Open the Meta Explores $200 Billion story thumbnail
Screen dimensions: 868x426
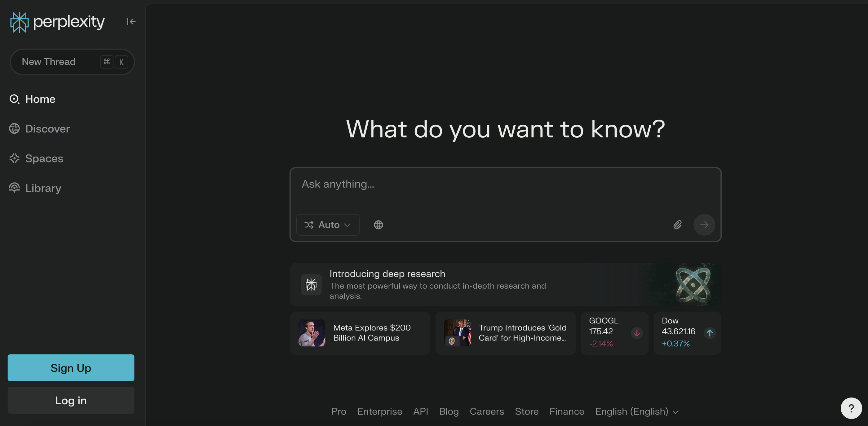[x=312, y=333]
